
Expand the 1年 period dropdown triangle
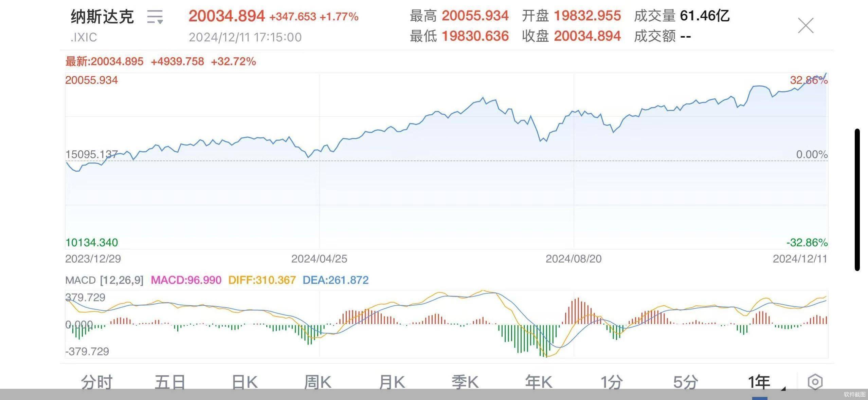[783, 388]
